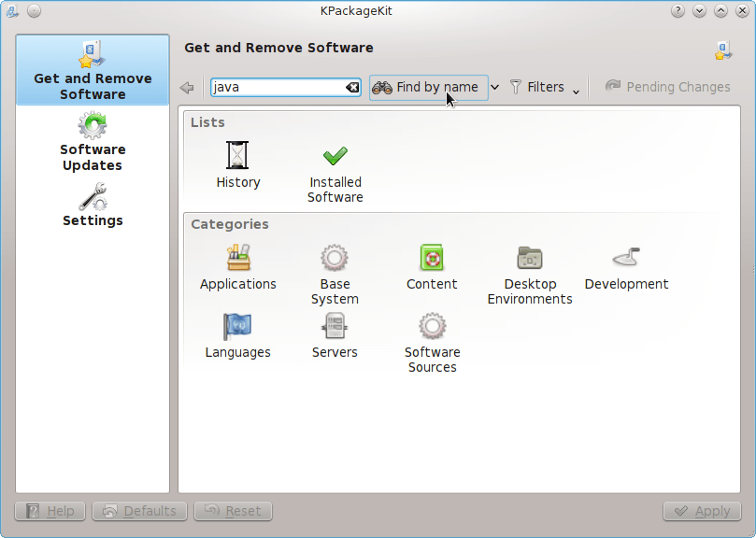
Task: Minimize the KPackageKit window
Action: 699,10
